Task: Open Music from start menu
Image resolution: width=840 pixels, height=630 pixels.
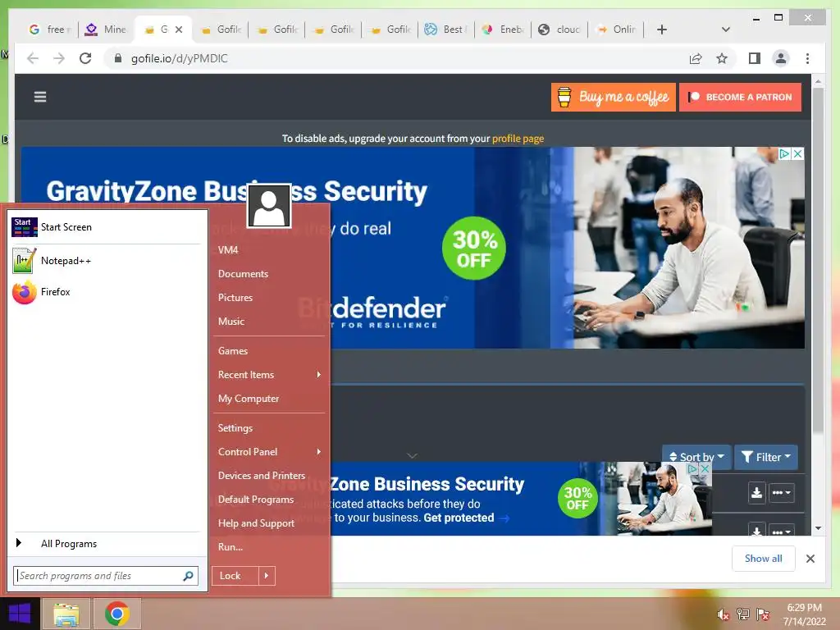Action: coord(231,322)
